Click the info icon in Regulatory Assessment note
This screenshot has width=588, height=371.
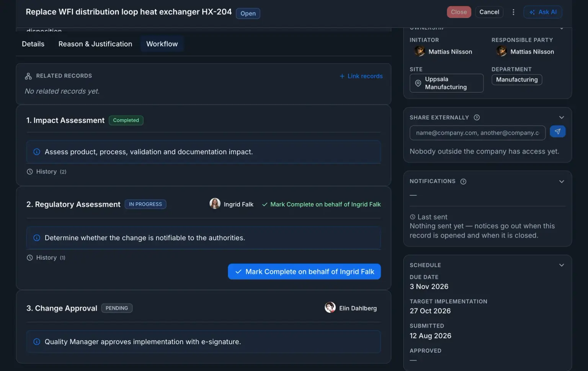[37, 238]
